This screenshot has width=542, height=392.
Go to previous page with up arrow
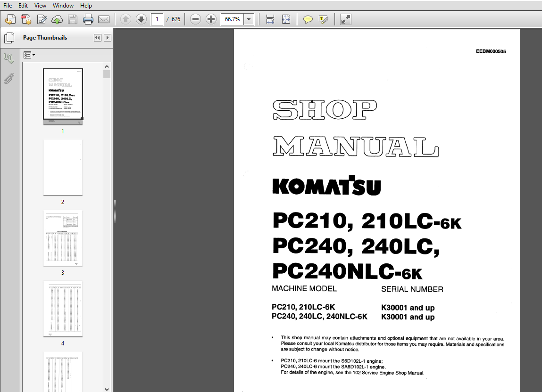coord(126,19)
